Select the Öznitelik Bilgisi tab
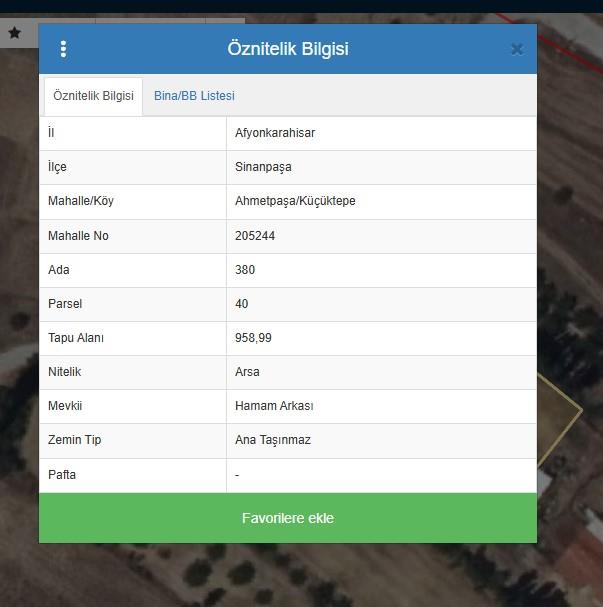The height and width of the screenshot is (607, 603). coord(93,96)
